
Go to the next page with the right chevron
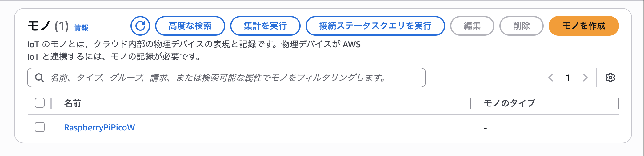click(x=585, y=78)
